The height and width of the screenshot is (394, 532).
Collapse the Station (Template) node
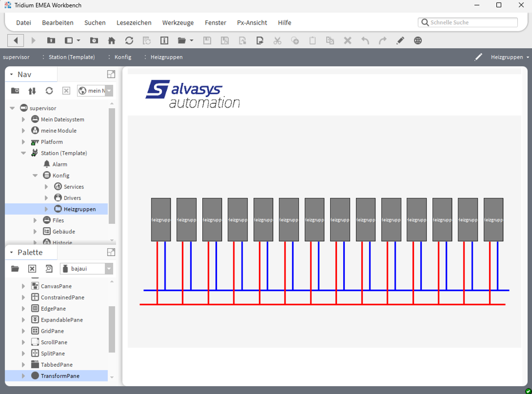pos(24,153)
